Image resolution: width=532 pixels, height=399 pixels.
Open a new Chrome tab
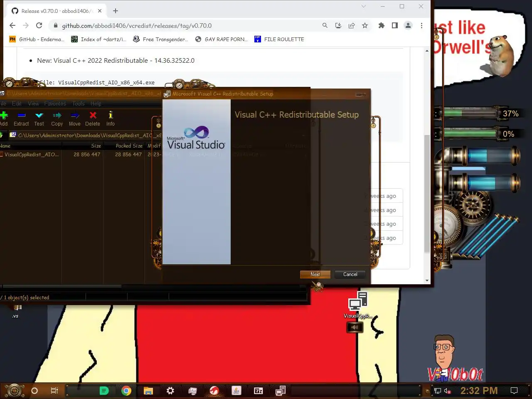tap(116, 11)
